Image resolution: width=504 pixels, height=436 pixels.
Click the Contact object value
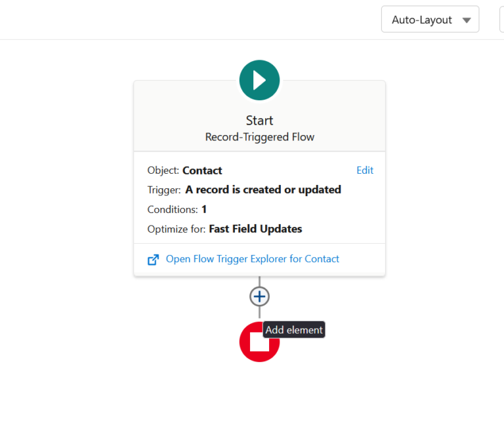202,170
